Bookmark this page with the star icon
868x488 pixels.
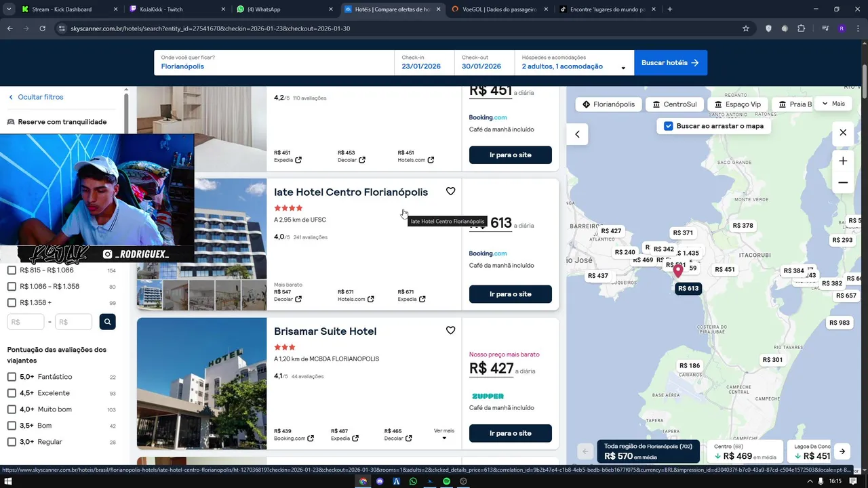pyautogui.click(x=746, y=28)
